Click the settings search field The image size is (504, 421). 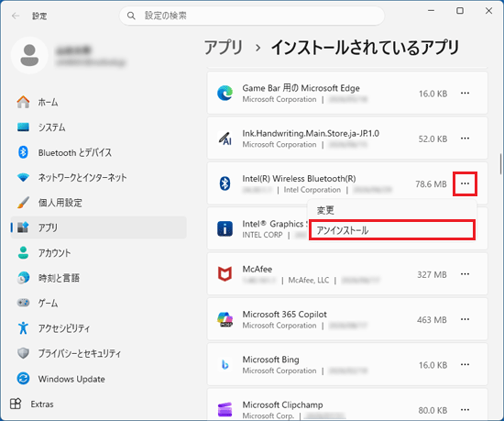click(x=252, y=16)
